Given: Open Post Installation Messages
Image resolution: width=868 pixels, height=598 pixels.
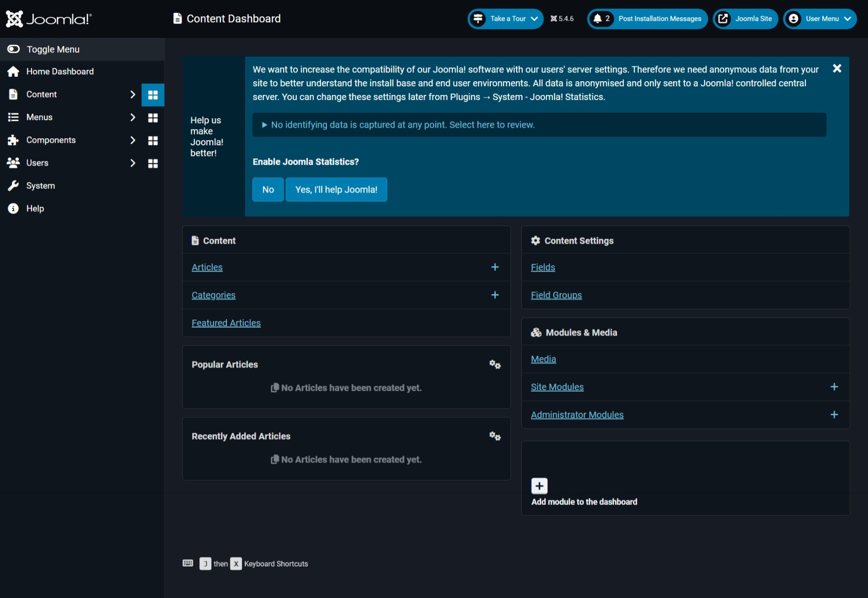Looking at the screenshot, I should click(647, 19).
